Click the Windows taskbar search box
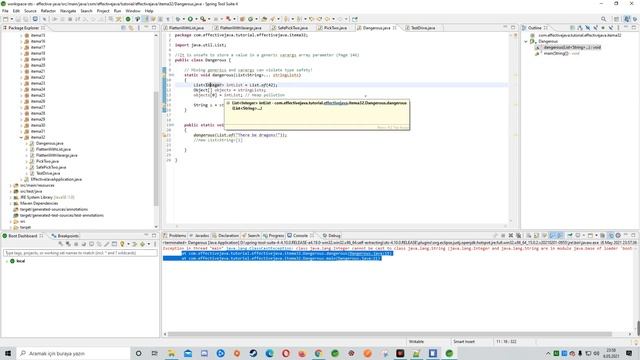This screenshot has height=360, width=640. [x=73, y=353]
